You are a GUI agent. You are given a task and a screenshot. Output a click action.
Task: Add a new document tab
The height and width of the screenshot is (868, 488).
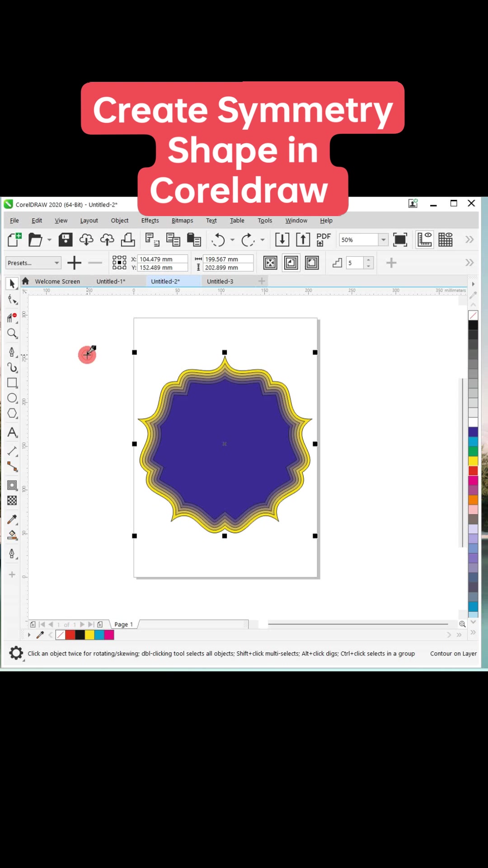(x=262, y=281)
